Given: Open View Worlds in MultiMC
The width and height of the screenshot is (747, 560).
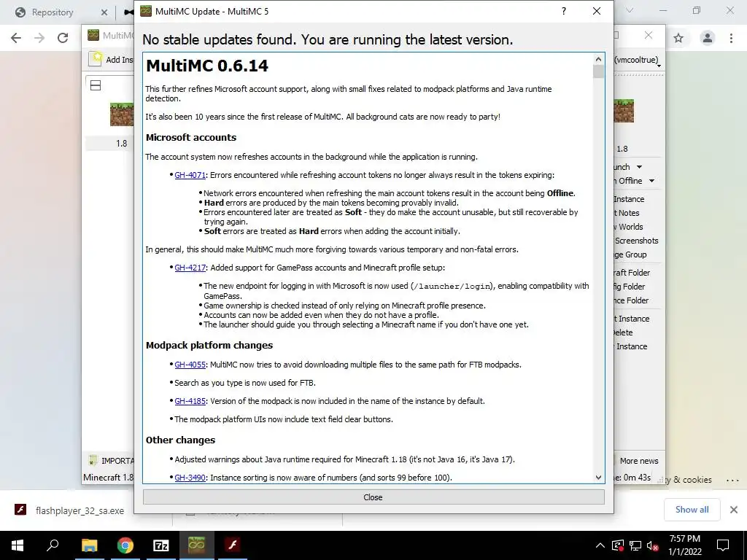Looking at the screenshot, I should point(628,227).
